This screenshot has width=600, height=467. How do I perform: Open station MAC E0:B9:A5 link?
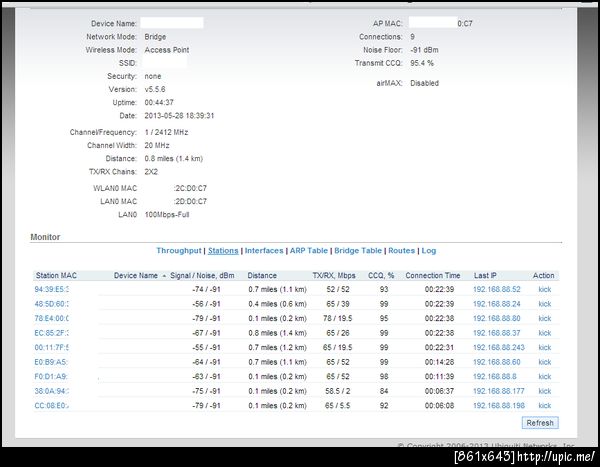click(51, 362)
